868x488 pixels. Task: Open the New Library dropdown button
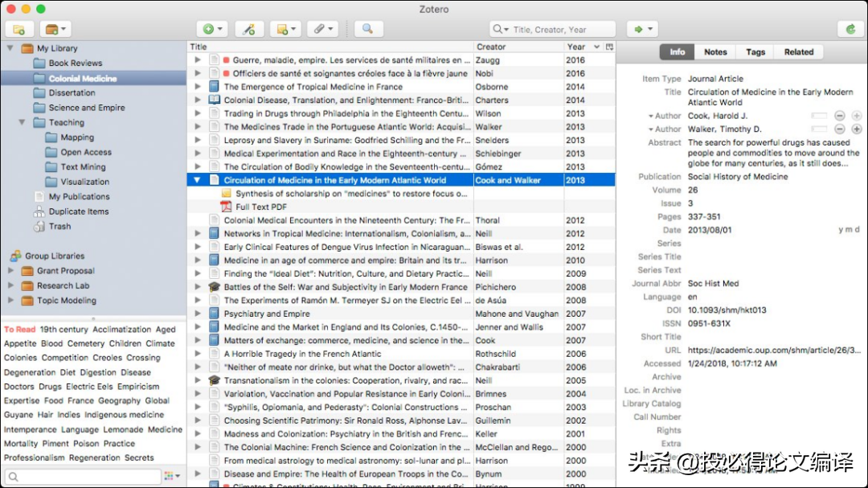pos(55,29)
